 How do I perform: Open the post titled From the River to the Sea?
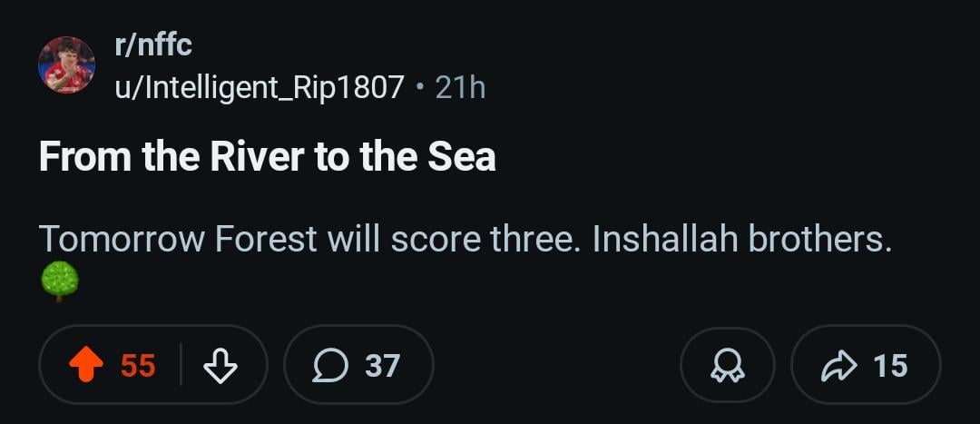pyautogui.click(x=267, y=156)
